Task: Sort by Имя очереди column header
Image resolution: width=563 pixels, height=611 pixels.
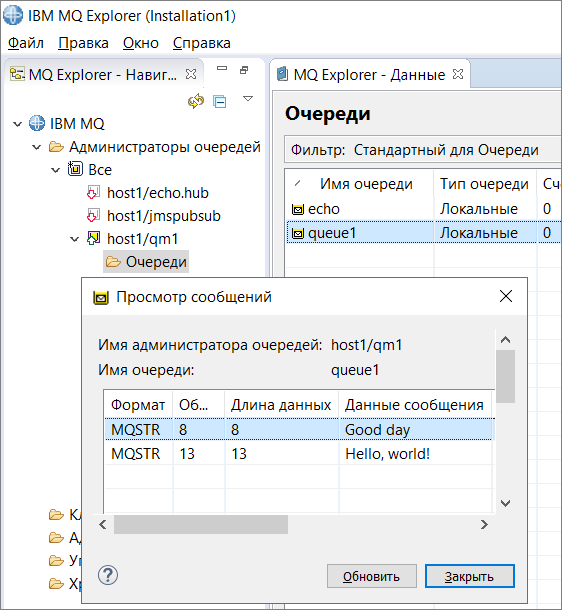Action: pos(360,184)
